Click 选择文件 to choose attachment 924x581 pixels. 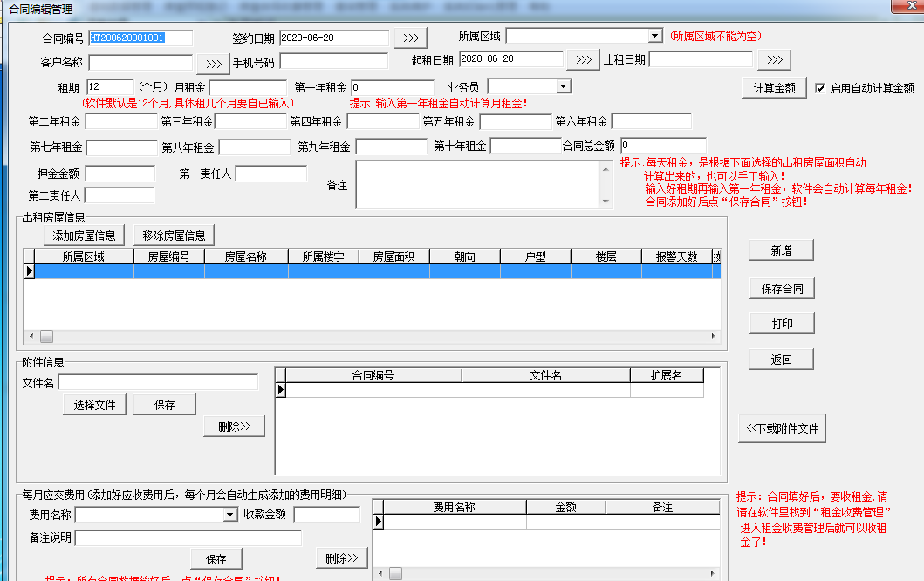click(94, 405)
